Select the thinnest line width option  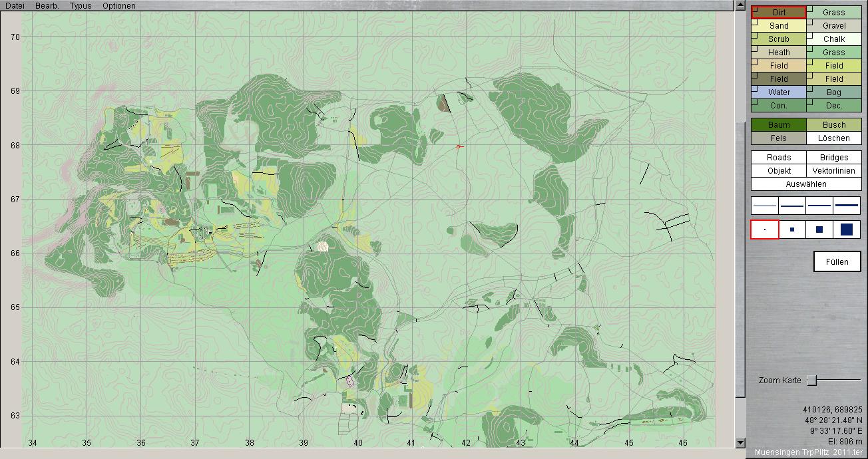[765, 206]
